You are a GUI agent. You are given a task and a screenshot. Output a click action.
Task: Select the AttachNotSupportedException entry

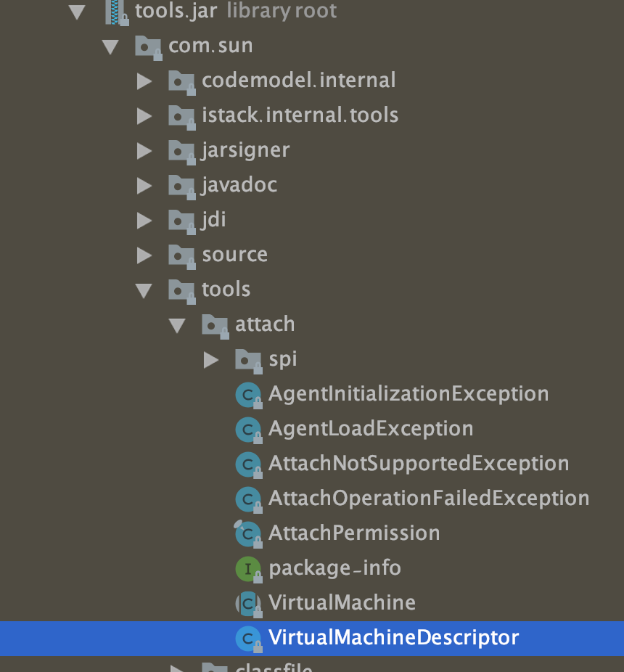click(419, 464)
